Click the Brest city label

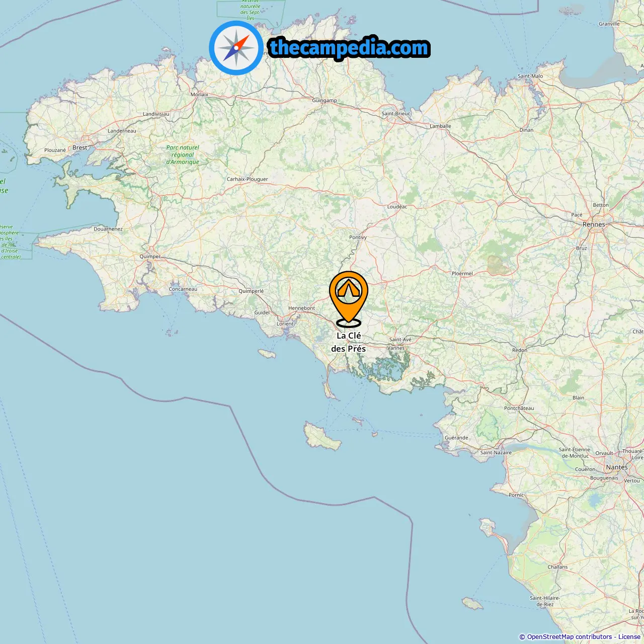[80, 147]
